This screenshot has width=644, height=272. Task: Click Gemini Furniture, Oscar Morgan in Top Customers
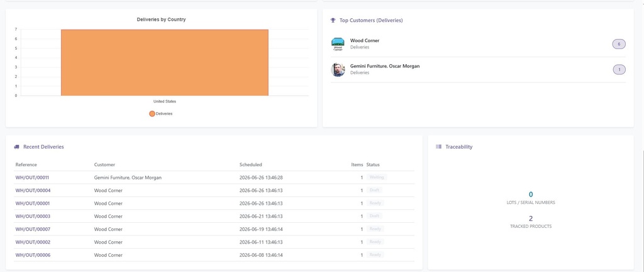click(385, 66)
